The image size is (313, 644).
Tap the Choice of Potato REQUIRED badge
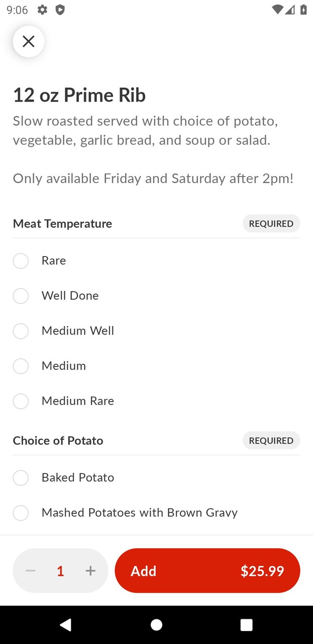click(x=271, y=441)
